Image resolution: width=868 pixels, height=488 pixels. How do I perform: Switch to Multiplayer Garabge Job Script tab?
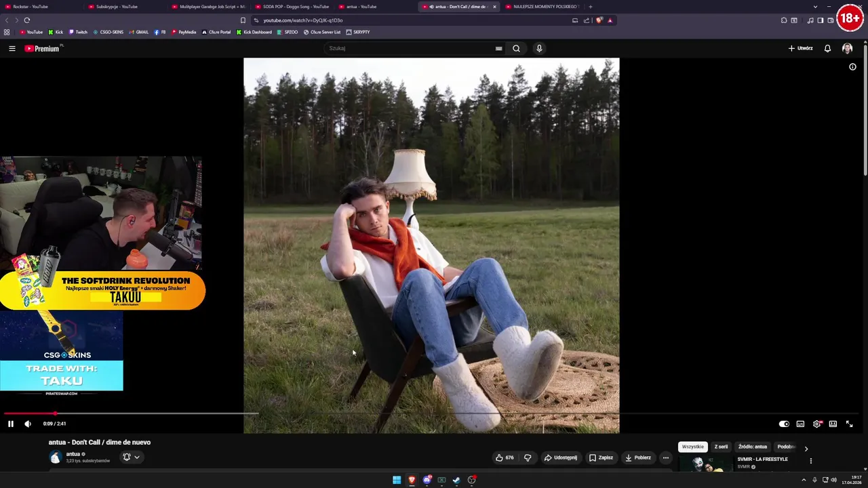click(209, 7)
